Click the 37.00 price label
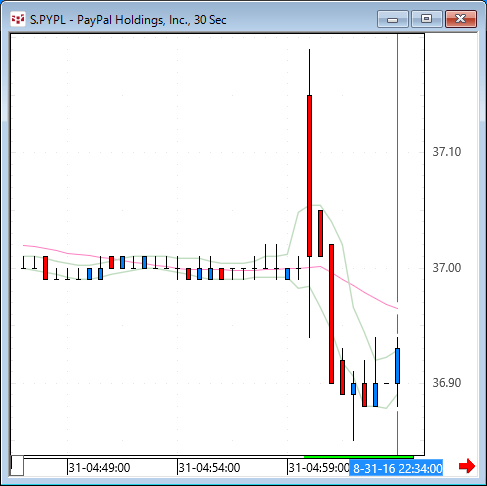This screenshot has width=487, height=486. tap(447, 268)
